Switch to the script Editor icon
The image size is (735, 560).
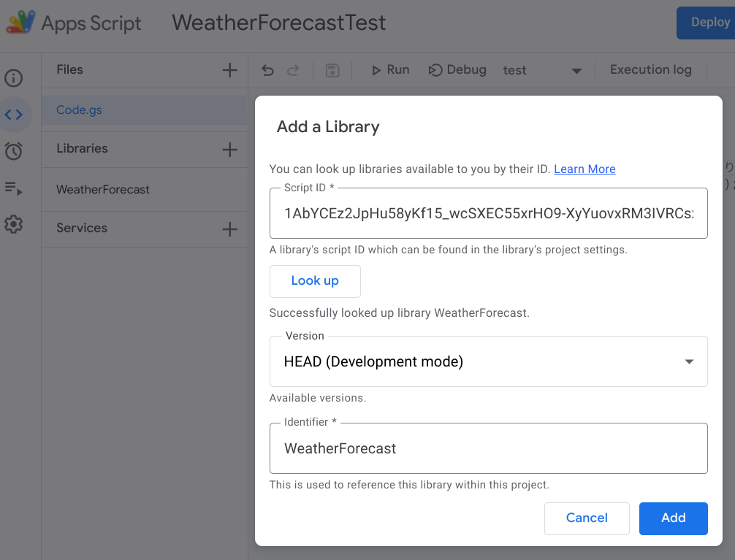[14, 115]
